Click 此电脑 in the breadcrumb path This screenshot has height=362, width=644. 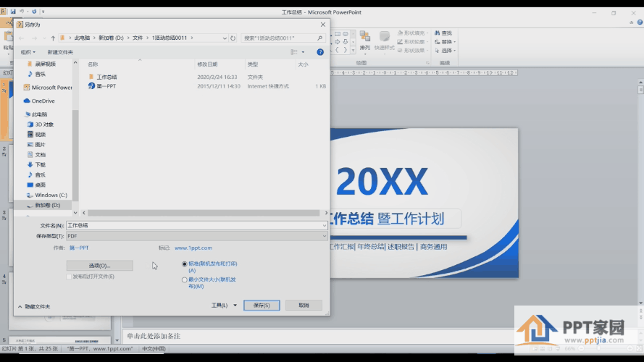[82, 38]
